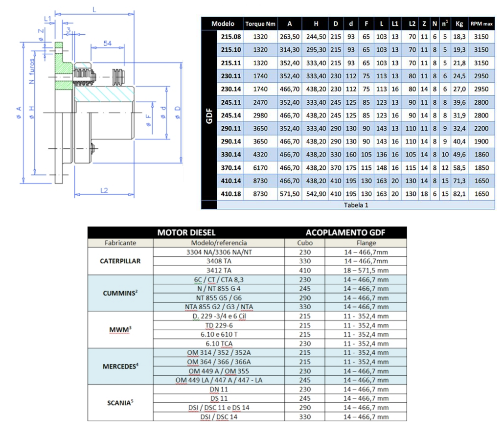
Task: Click the CATERPILLAR manufacturer cell
Action: [120, 261]
